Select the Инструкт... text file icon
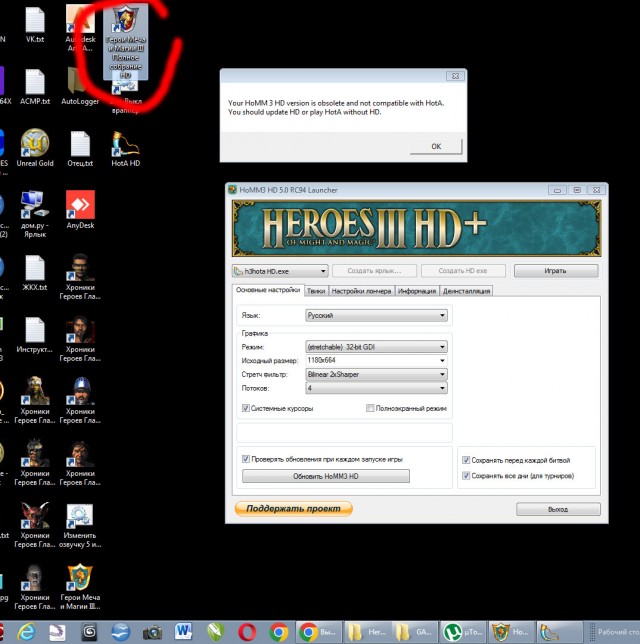Image resolution: width=640 pixels, height=644 pixels. 35,335
